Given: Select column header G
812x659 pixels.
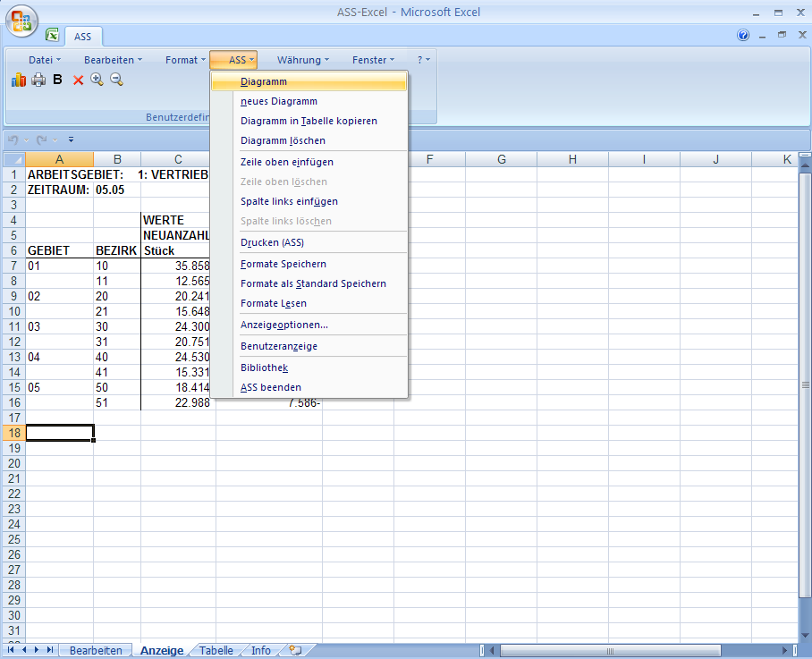Looking at the screenshot, I should pyautogui.click(x=502, y=159).
